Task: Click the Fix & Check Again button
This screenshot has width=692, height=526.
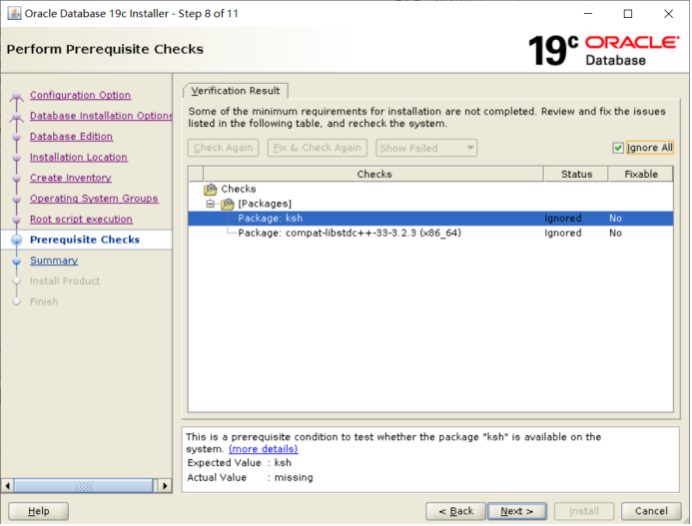Action: point(317,148)
